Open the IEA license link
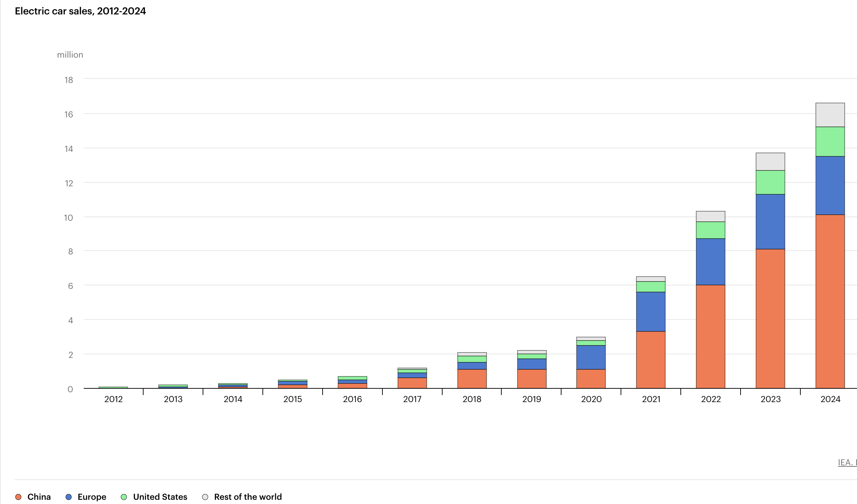 [847, 463]
